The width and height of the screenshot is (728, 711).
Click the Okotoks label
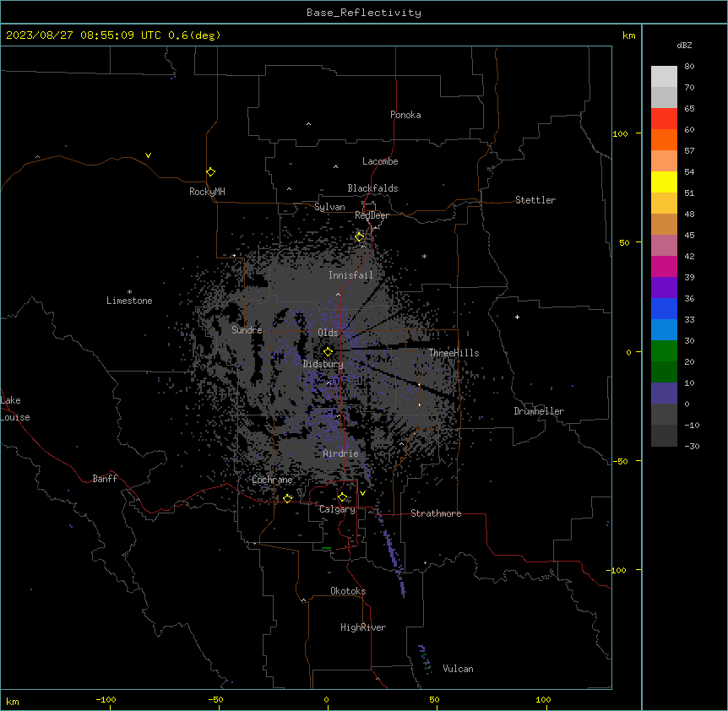click(348, 591)
